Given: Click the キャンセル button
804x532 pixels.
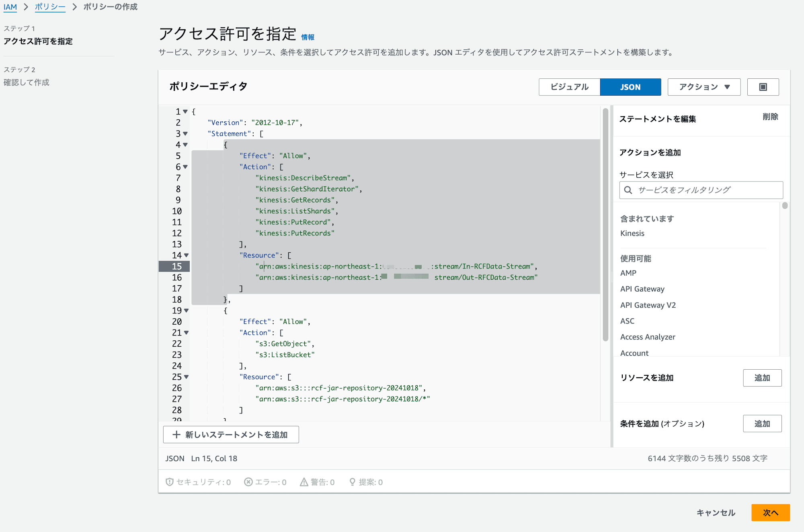Looking at the screenshot, I should pos(716,513).
